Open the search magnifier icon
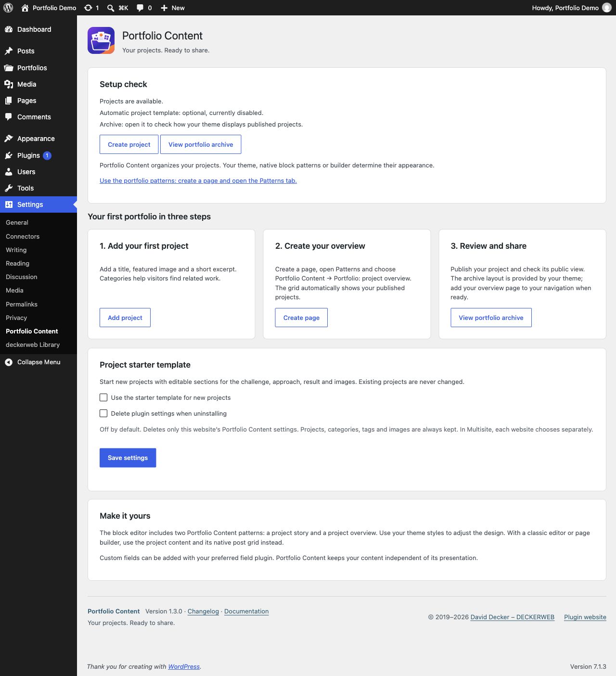This screenshot has height=676, width=616. pos(111,8)
